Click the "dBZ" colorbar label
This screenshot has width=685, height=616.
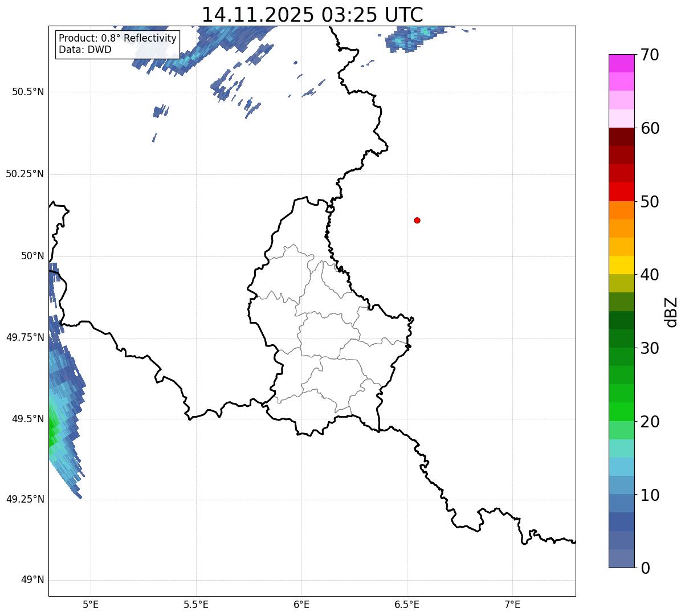(672, 311)
